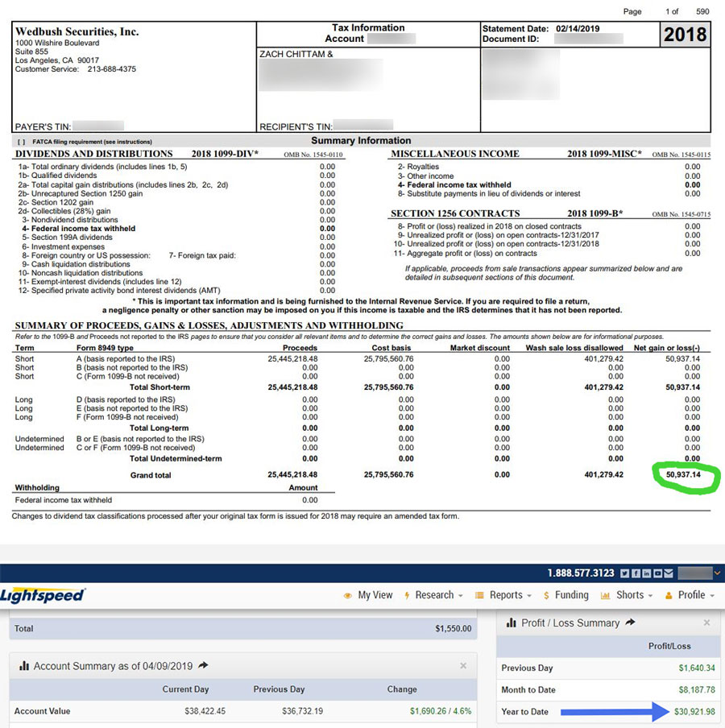
Task: Click the Facebook icon on the Lightspeed header
Action: [x=636, y=573]
